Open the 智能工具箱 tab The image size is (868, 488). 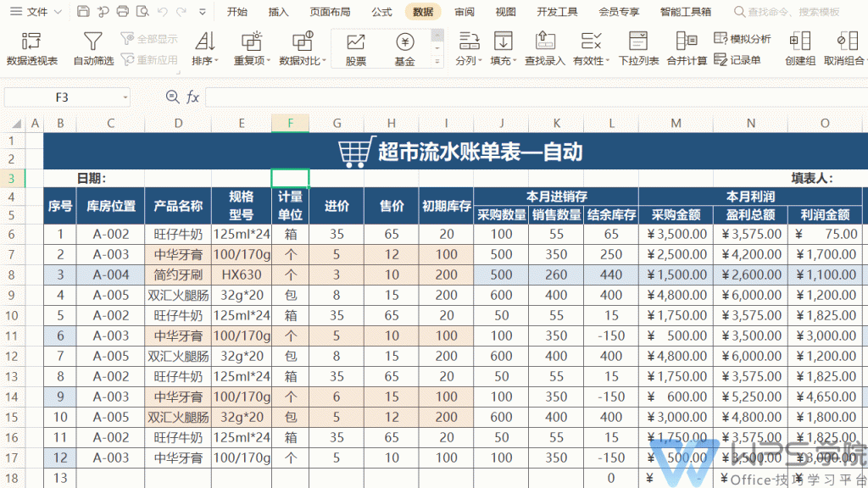pos(685,12)
